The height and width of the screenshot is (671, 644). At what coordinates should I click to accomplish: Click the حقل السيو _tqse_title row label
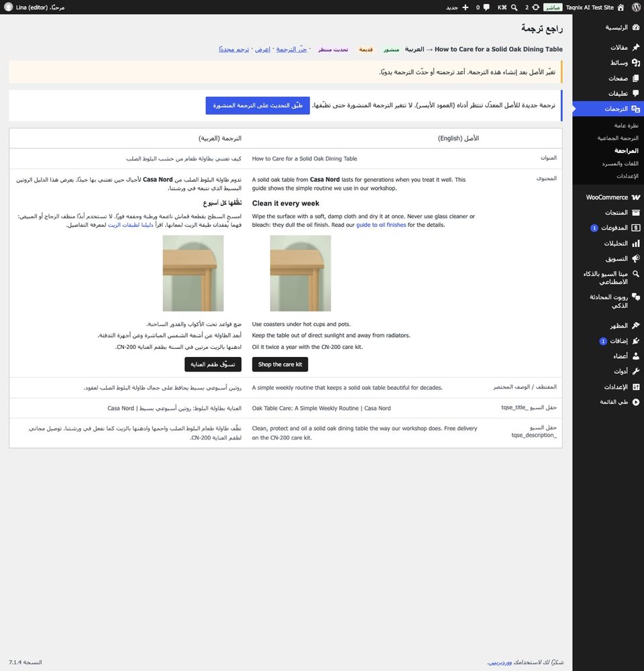click(529, 407)
